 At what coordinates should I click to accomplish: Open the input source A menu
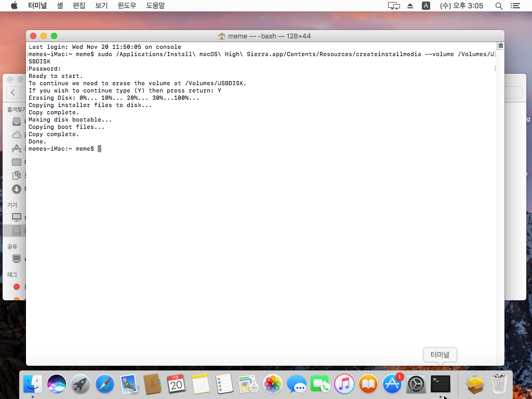point(426,6)
